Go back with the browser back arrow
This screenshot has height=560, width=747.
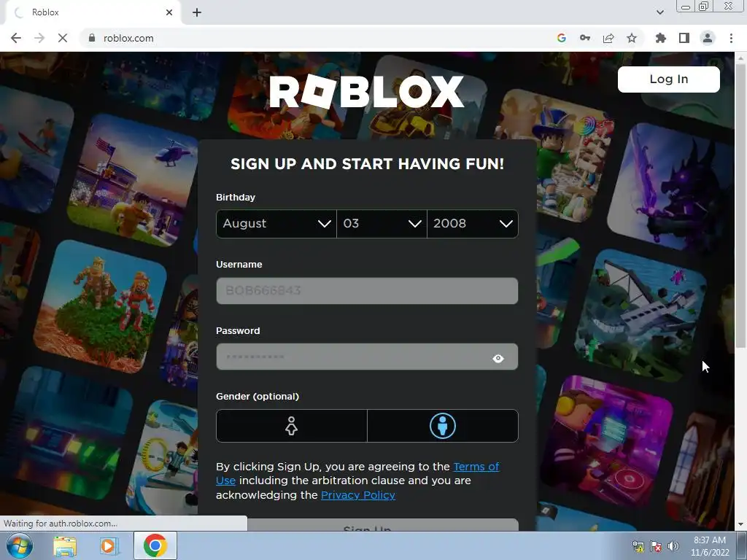pos(16,38)
